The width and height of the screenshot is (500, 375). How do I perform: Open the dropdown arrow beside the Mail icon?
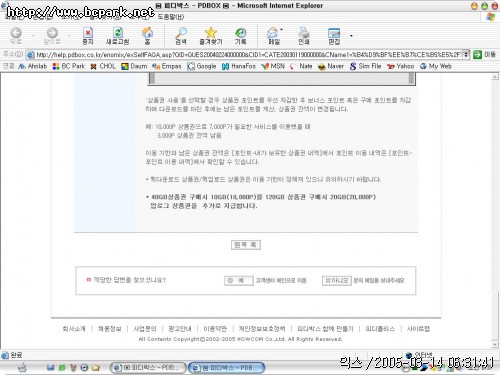[282, 30]
